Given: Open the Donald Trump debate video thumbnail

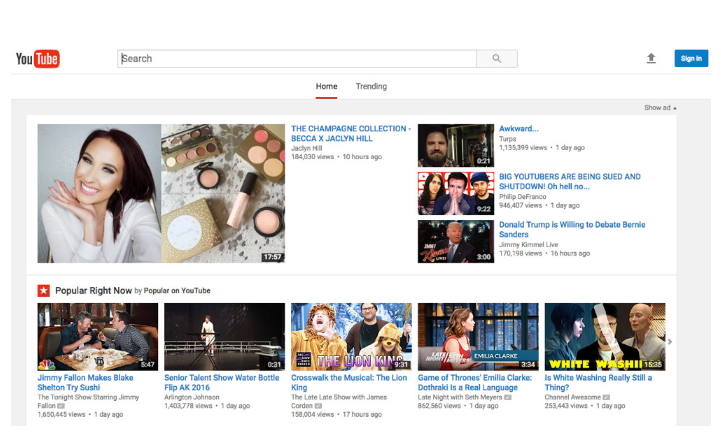Looking at the screenshot, I should click(456, 241).
